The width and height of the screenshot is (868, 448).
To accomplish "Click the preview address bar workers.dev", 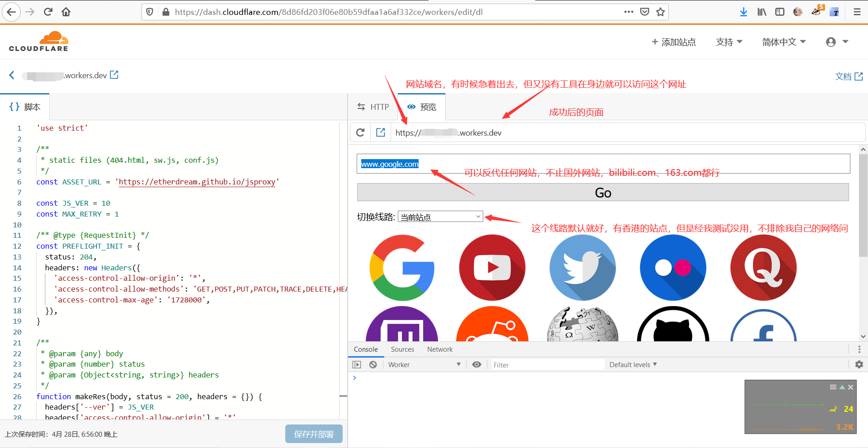I will click(x=627, y=132).
